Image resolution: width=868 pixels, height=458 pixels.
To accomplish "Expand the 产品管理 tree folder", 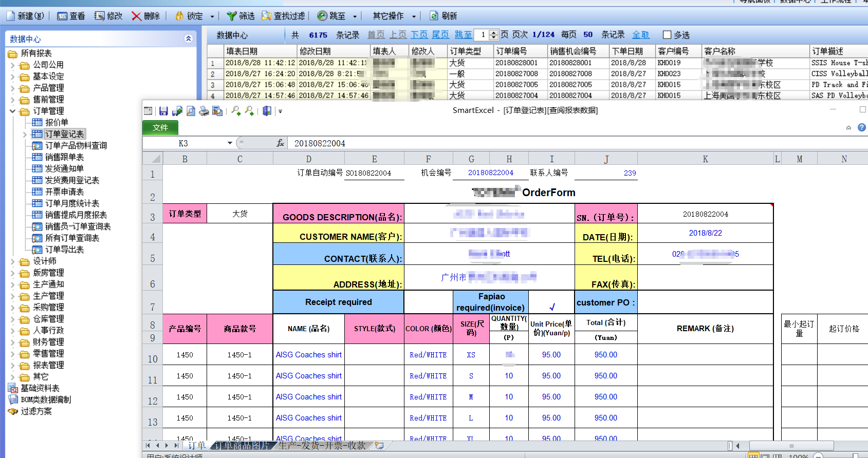I will pos(13,88).
